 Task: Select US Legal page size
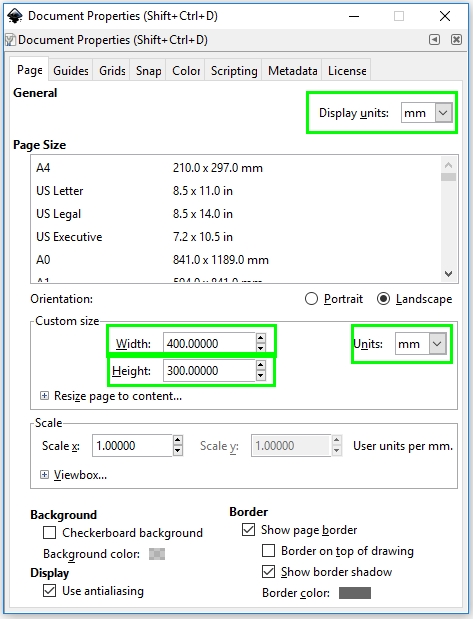pos(235,214)
